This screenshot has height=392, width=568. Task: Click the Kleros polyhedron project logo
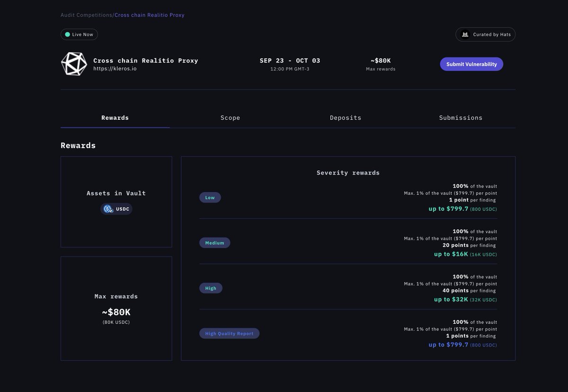(x=74, y=64)
